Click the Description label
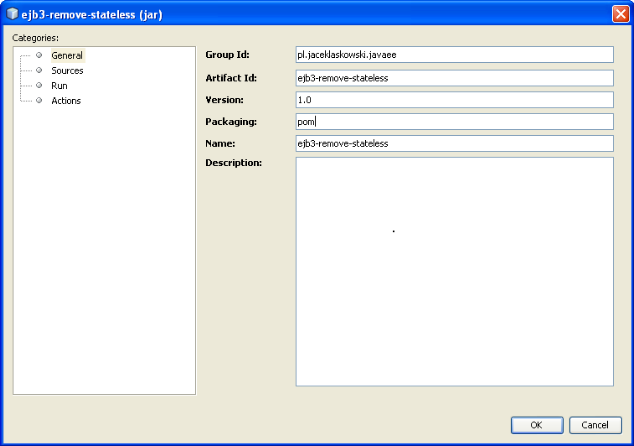 233,163
